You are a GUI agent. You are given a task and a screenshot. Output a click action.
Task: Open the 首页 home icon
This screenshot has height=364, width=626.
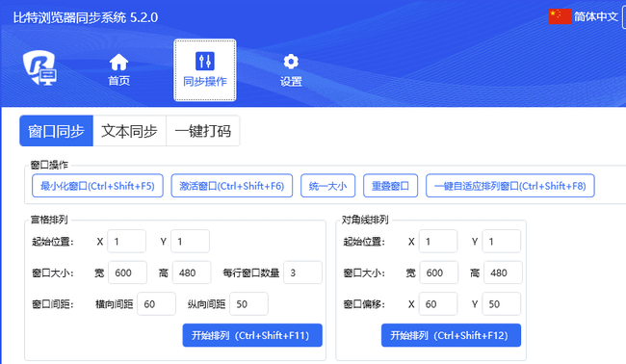[119, 63]
